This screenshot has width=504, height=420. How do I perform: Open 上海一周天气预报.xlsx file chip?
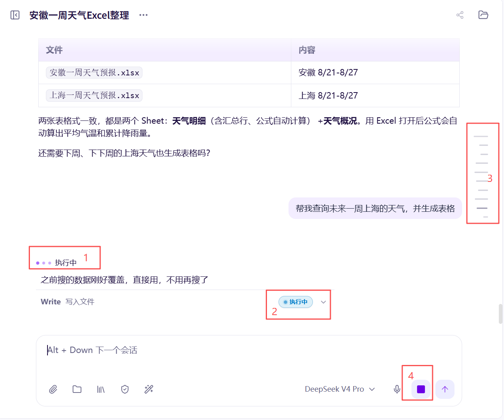pyautogui.click(x=94, y=96)
